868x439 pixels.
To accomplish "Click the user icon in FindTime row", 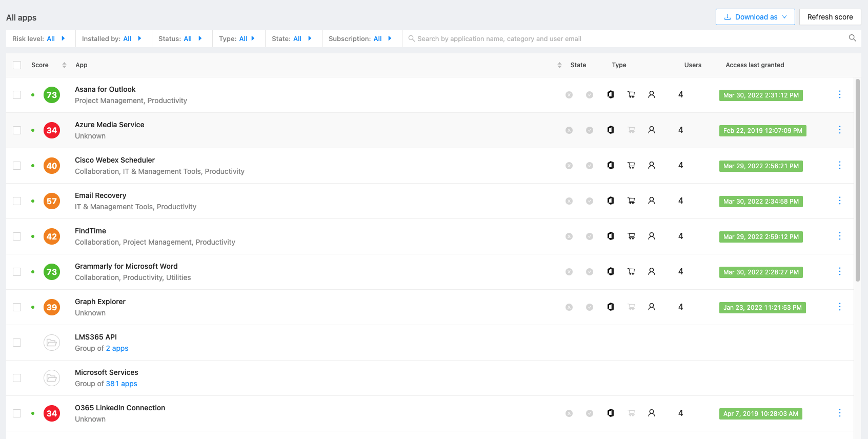I will 652,236.
